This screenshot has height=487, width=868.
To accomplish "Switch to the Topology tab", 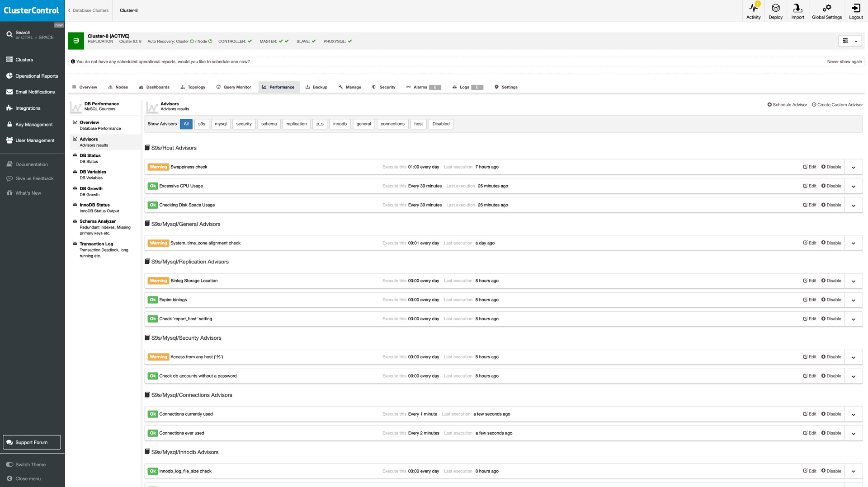I will click(193, 87).
